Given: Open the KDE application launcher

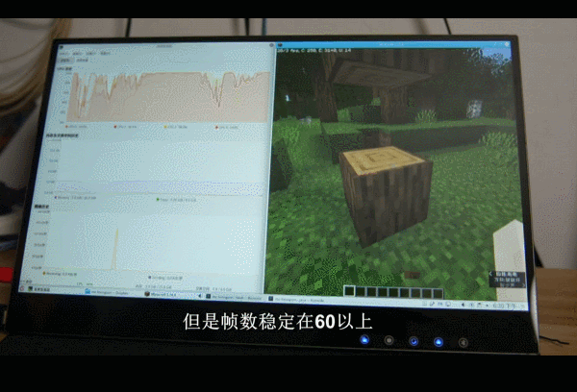Looking at the screenshot, I should pos(23,288).
